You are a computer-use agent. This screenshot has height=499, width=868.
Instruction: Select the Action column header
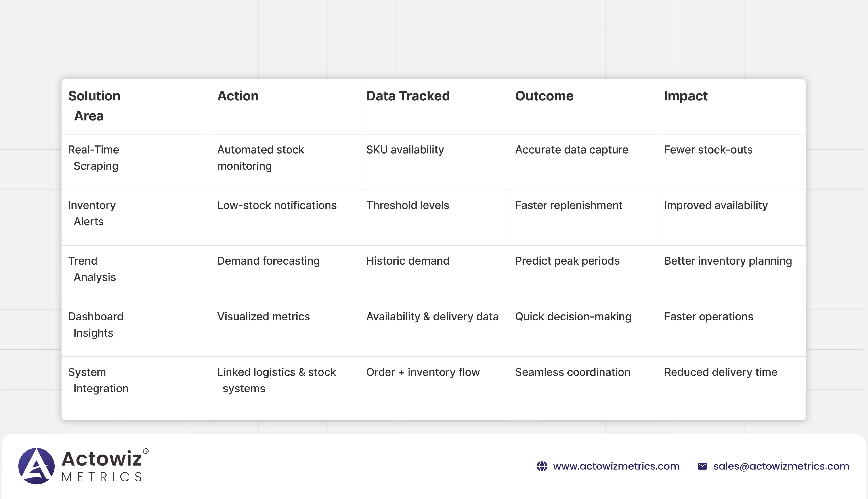pos(238,96)
